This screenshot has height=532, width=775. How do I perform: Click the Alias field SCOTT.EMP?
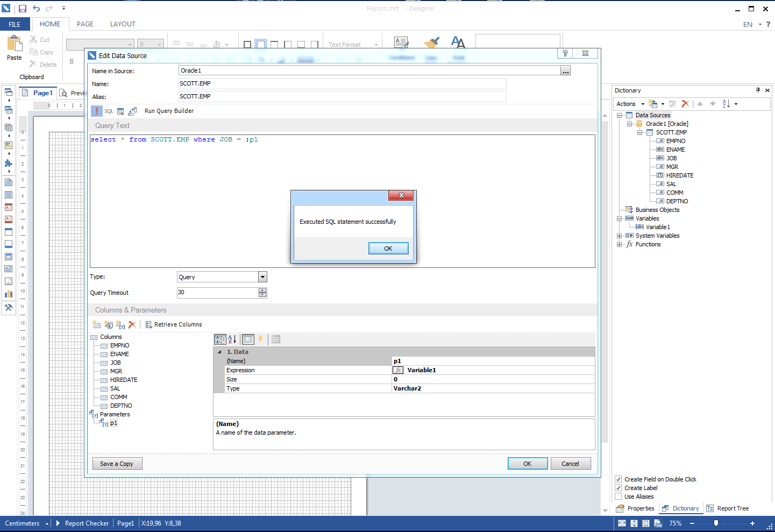click(x=342, y=96)
